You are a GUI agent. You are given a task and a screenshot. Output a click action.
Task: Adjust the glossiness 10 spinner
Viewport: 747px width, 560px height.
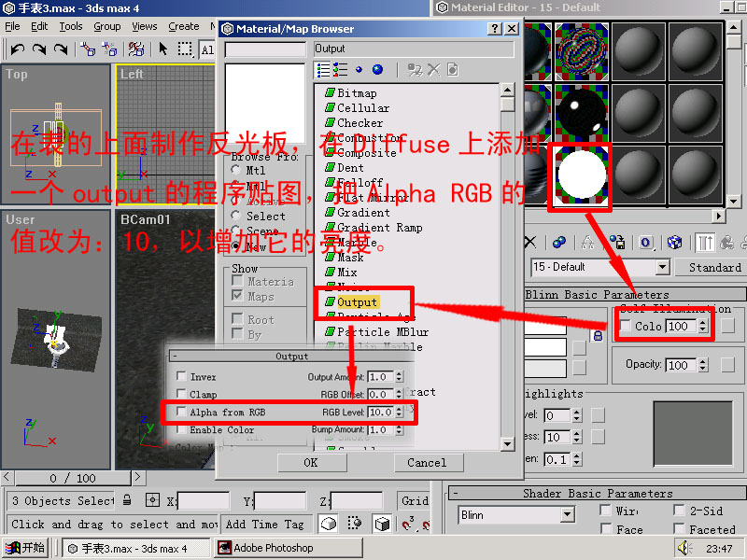pyautogui.click(x=577, y=437)
